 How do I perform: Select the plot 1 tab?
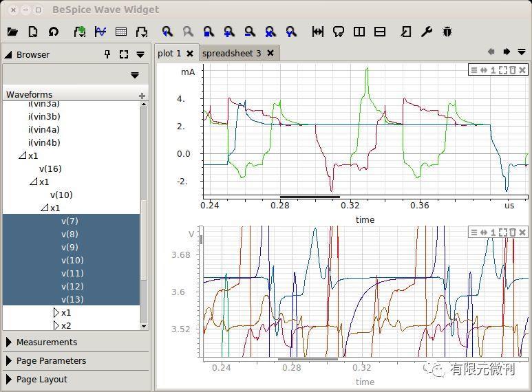pyautogui.click(x=169, y=53)
